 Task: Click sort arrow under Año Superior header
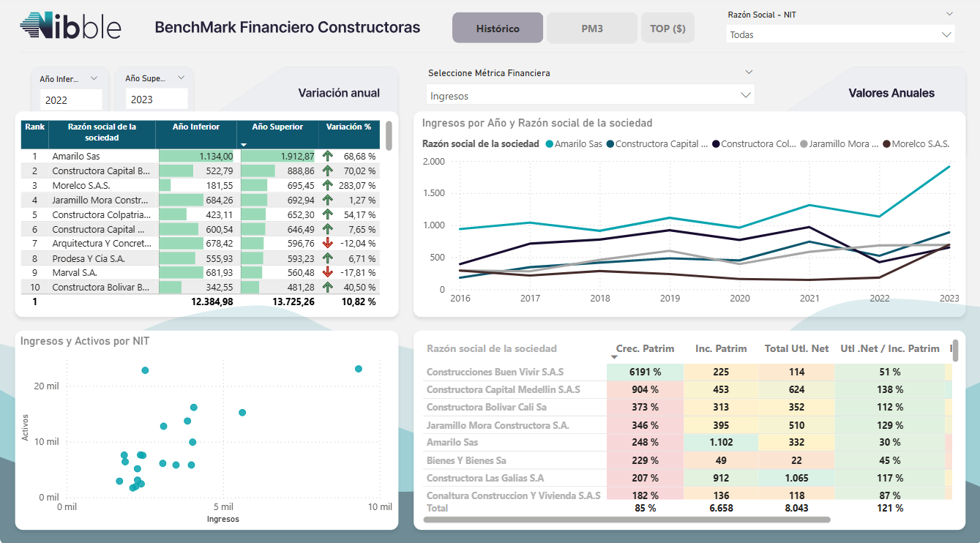click(x=244, y=145)
